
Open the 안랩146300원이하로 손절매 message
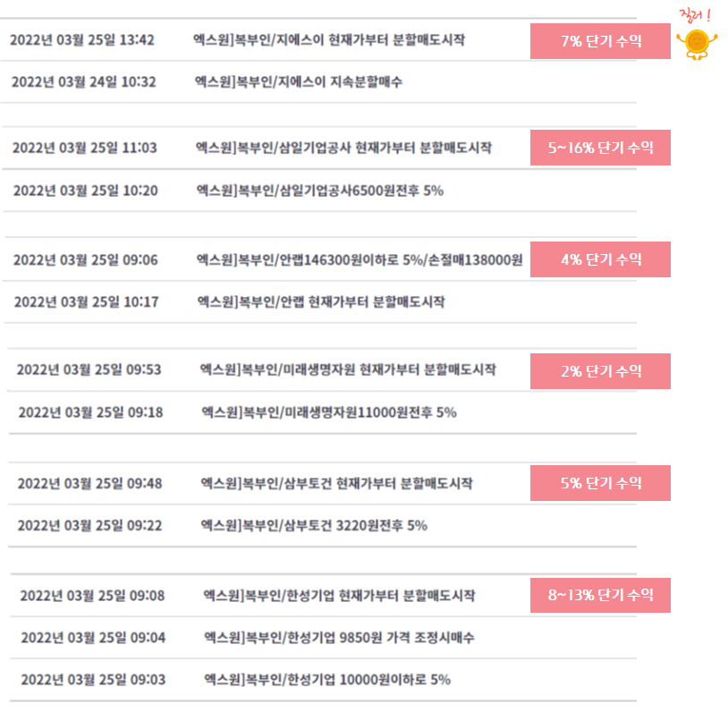(360, 260)
